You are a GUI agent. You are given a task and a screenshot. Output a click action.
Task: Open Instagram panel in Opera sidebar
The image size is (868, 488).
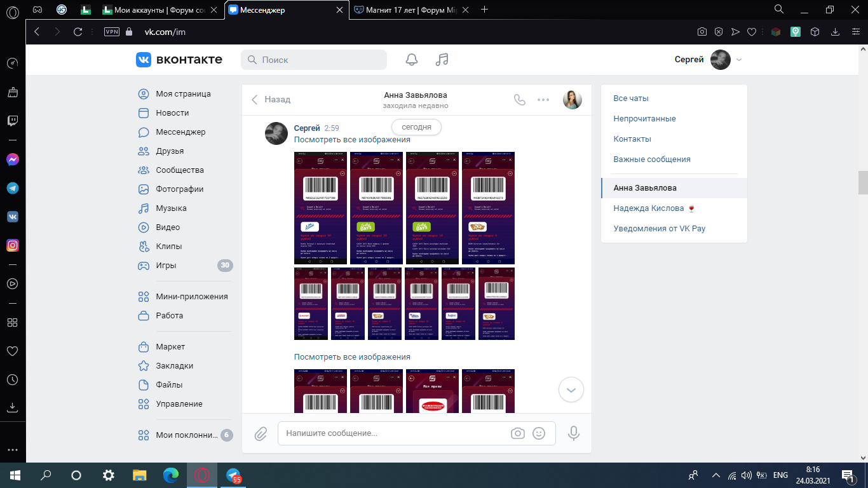click(12, 245)
